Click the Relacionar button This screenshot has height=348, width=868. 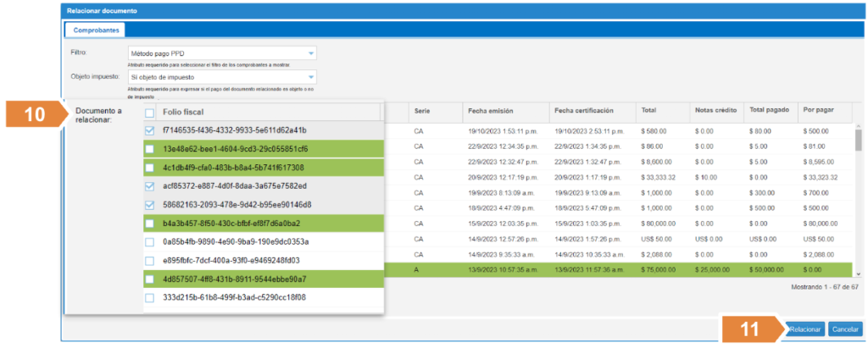pyautogui.click(x=804, y=328)
